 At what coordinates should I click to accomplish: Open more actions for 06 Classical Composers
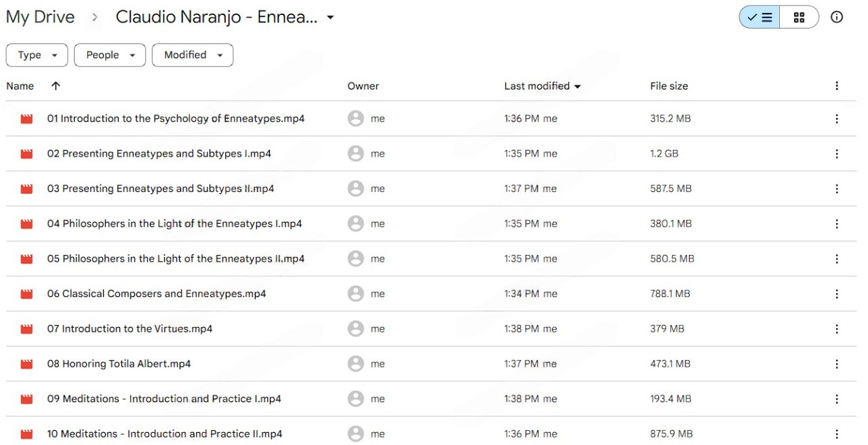(x=837, y=294)
